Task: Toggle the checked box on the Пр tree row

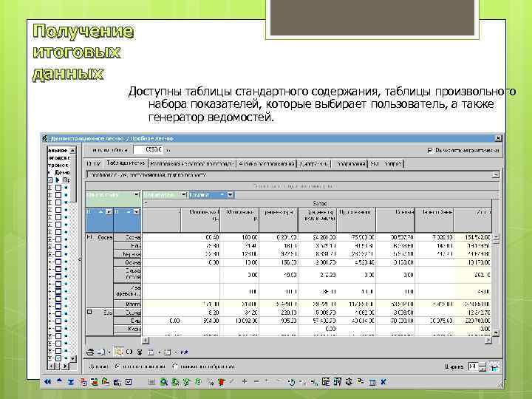Action: point(50,180)
